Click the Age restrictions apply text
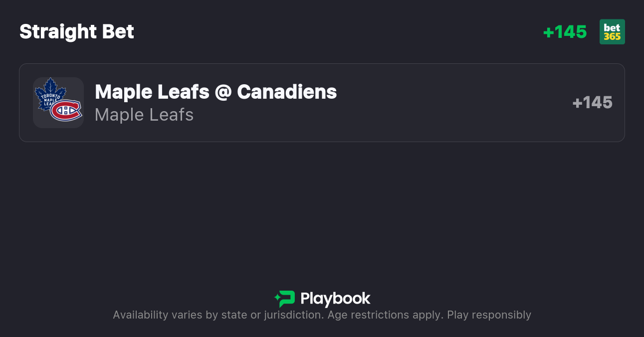The image size is (644, 337). [385, 315]
